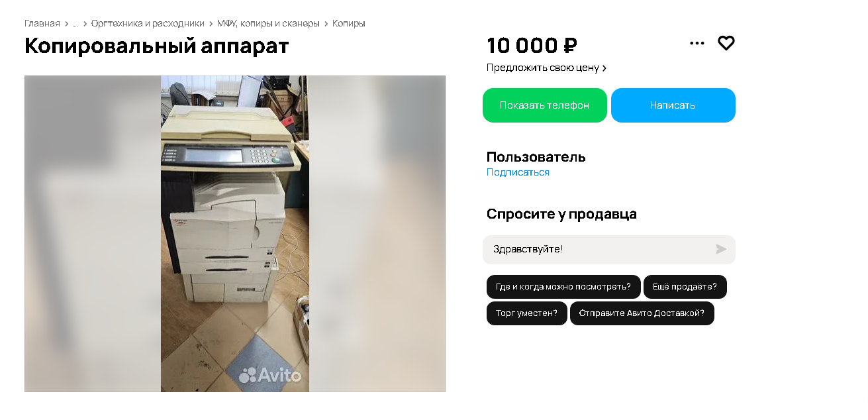Open the three-dots more options menu

click(697, 43)
